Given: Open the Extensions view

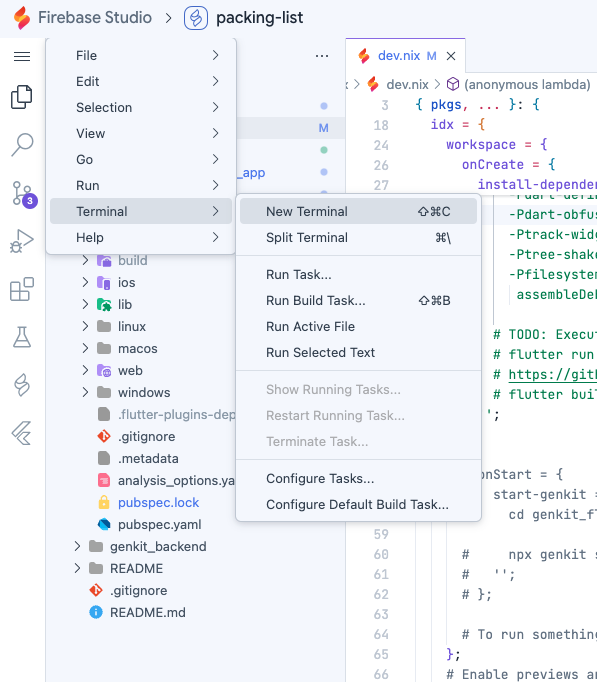Looking at the screenshot, I should [x=22, y=289].
